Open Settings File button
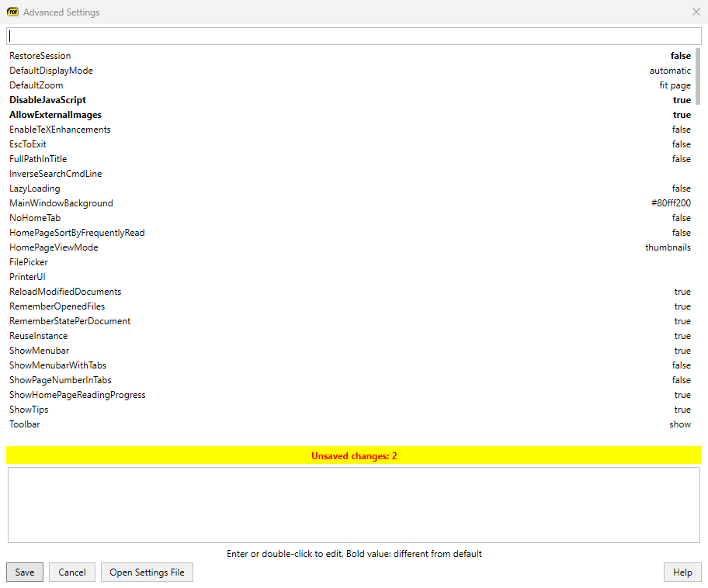 [x=147, y=572]
